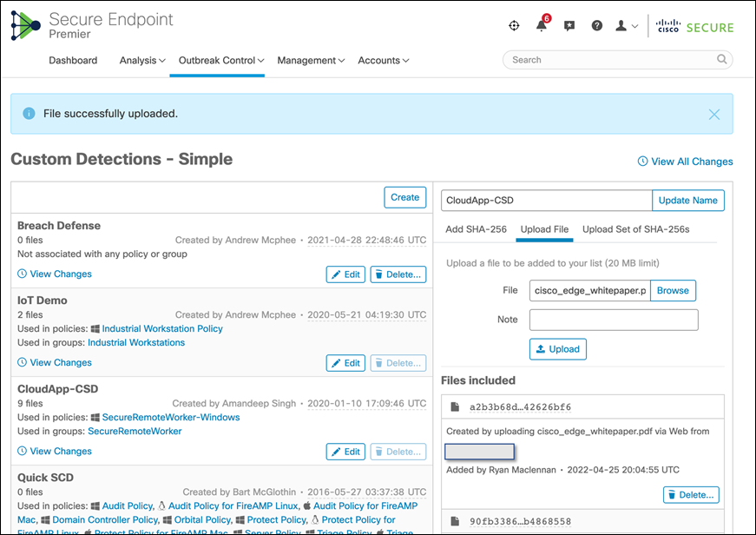Delete the Breach Defense list
Image resolution: width=756 pixels, height=535 pixels.
(398, 274)
